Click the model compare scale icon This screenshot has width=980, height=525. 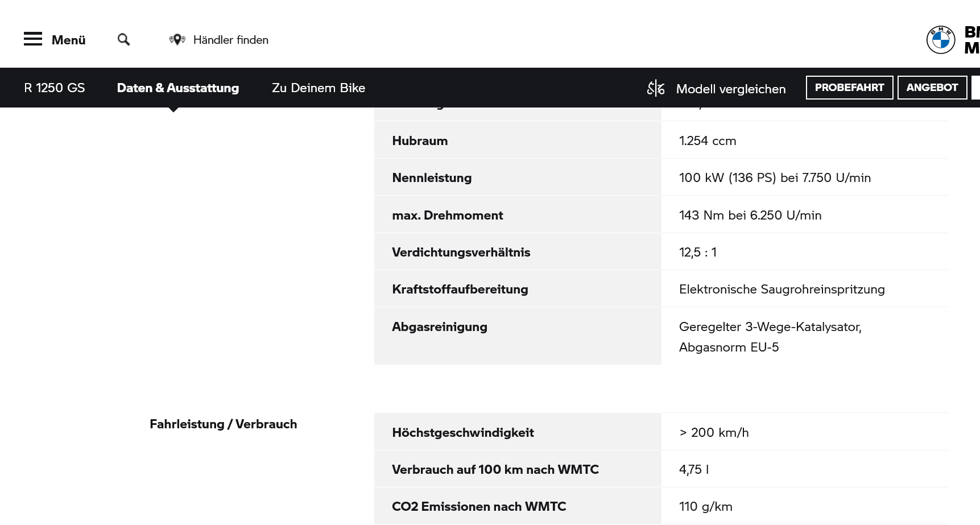click(655, 88)
